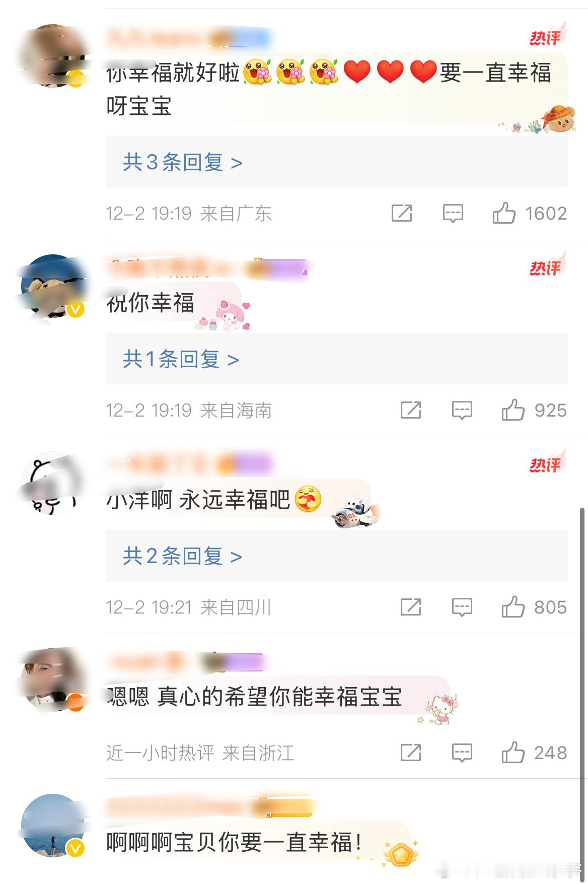Open avatar of last comment 啊啊啊宝贝
Image resolution: width=588 pixels, height=884 pixels.
(52, 826)
